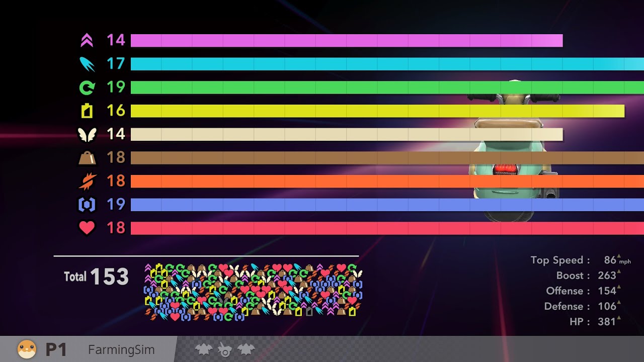Click the red heart stat bar valued 18
The height and width of the screenshot is (362, 644).
point(387,228)
